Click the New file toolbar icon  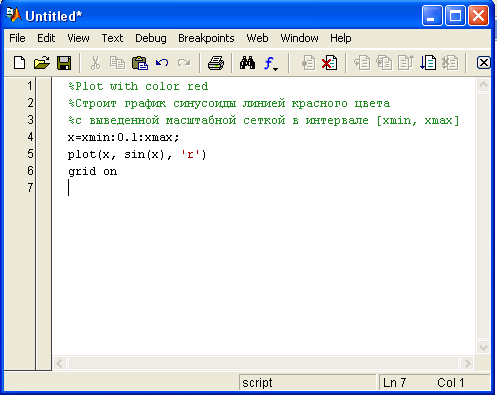pos(19,63)
